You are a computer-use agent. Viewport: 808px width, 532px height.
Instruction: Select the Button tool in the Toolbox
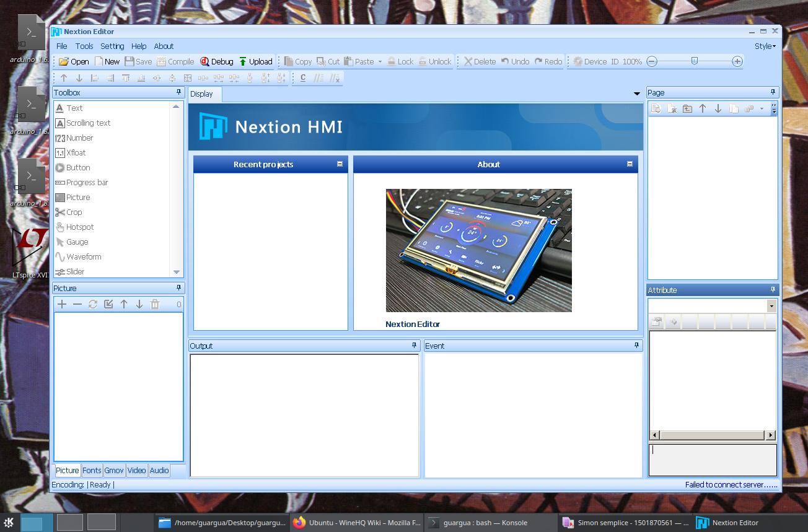pos(77,167)
